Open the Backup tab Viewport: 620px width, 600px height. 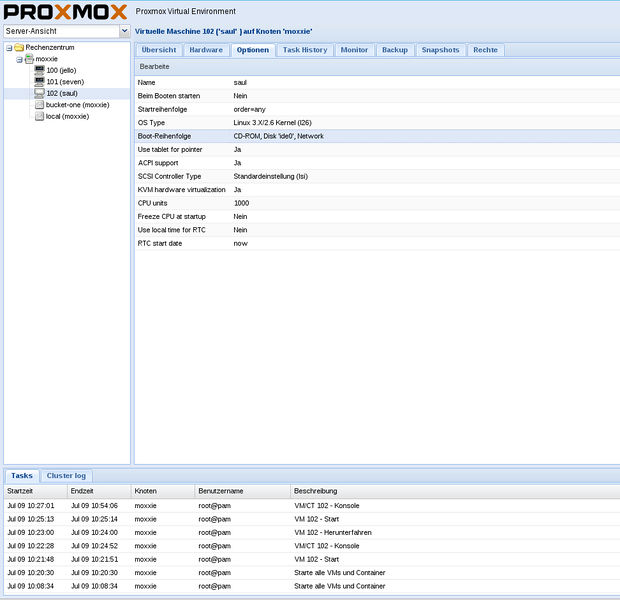(x=394, y=50)
